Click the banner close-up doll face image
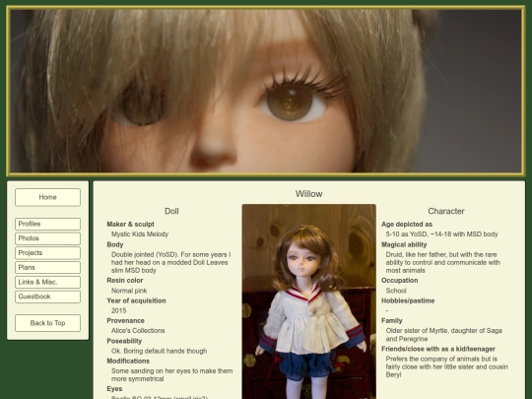532x399 pixels. 266,91
